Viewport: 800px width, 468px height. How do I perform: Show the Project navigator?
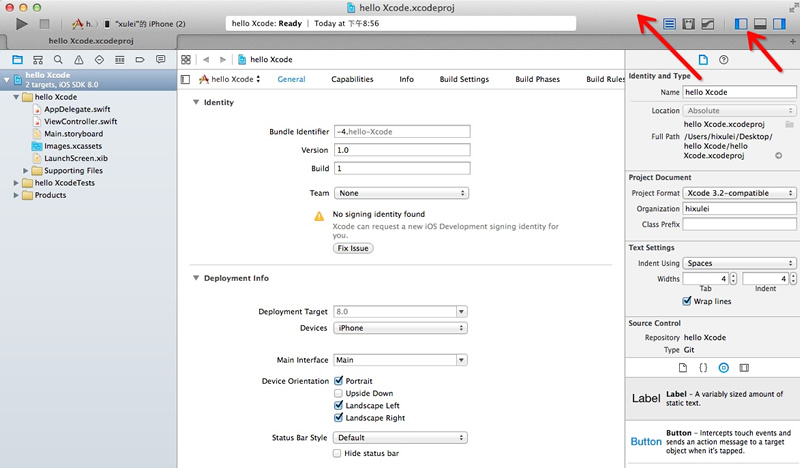17,60
